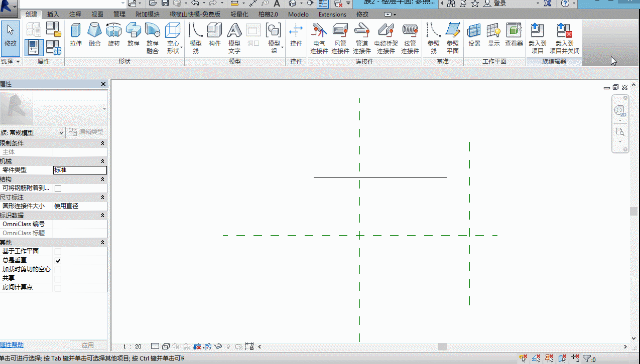Draw with the 模型线 model line tool
The width and height of the screenshot is (640, 364).
pos(196,38)
